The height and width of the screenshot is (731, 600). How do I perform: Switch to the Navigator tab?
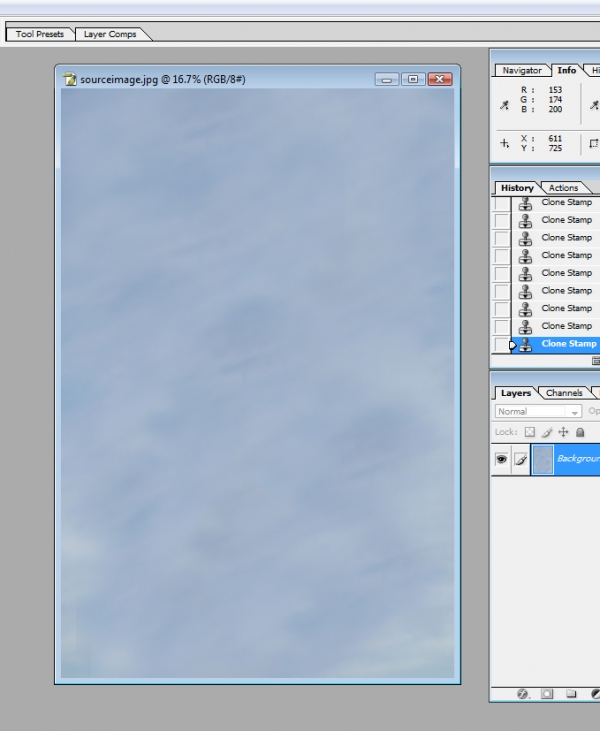[x=522, y=70]
